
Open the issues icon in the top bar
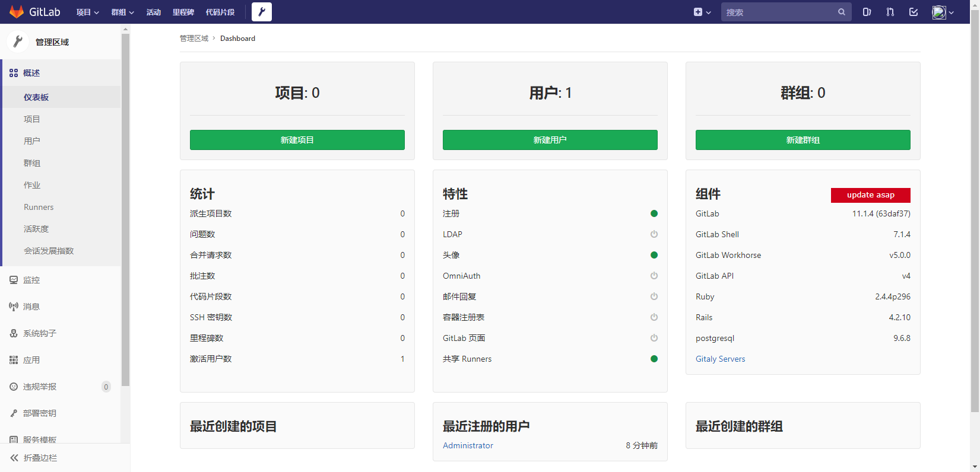867,12
